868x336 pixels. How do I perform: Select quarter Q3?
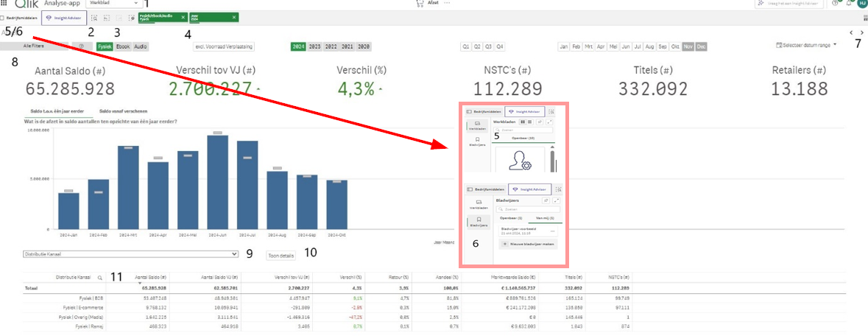pyautogui.click(x=488, y=46)
